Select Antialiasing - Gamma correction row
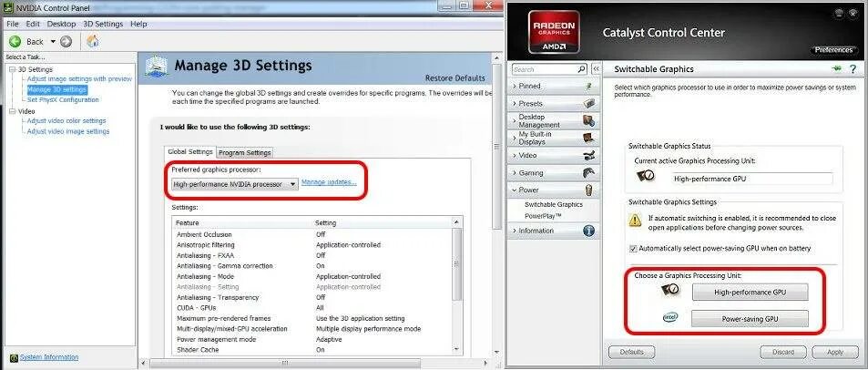Viewport: 868px width, 370px height. click(x=312, y=266)
